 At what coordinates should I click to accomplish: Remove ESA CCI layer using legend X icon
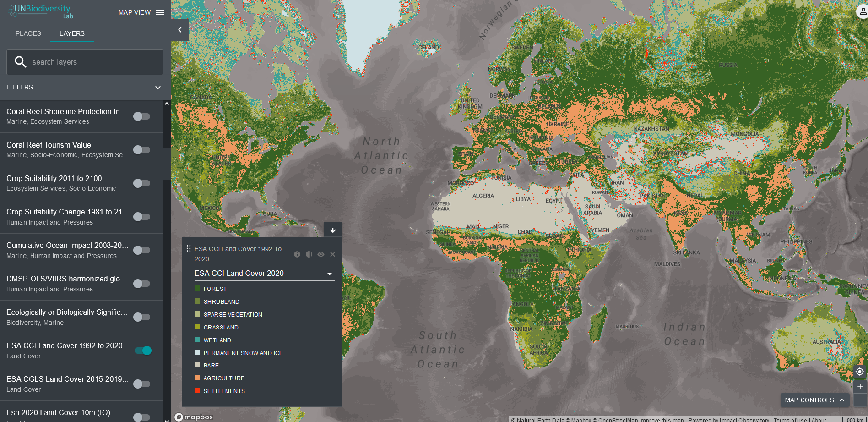[x=333, y=254]
